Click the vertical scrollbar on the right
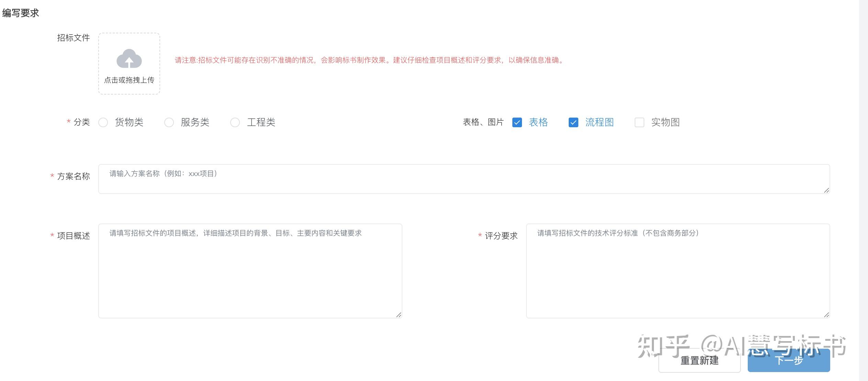868x381 pixels. click(x=863, y=190)
